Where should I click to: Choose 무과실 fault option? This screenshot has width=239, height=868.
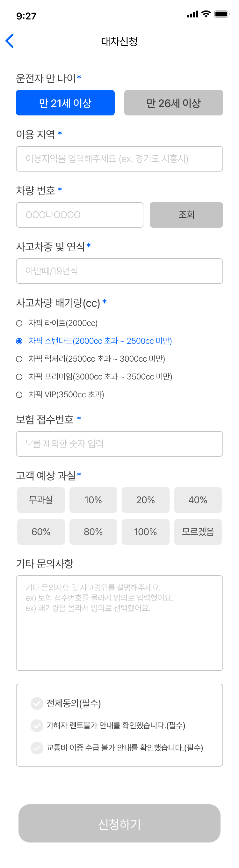(x=41, y=500)
